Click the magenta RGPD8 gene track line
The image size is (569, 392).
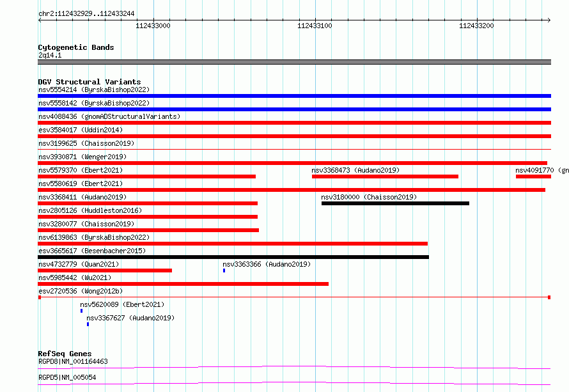pos(294,367)
